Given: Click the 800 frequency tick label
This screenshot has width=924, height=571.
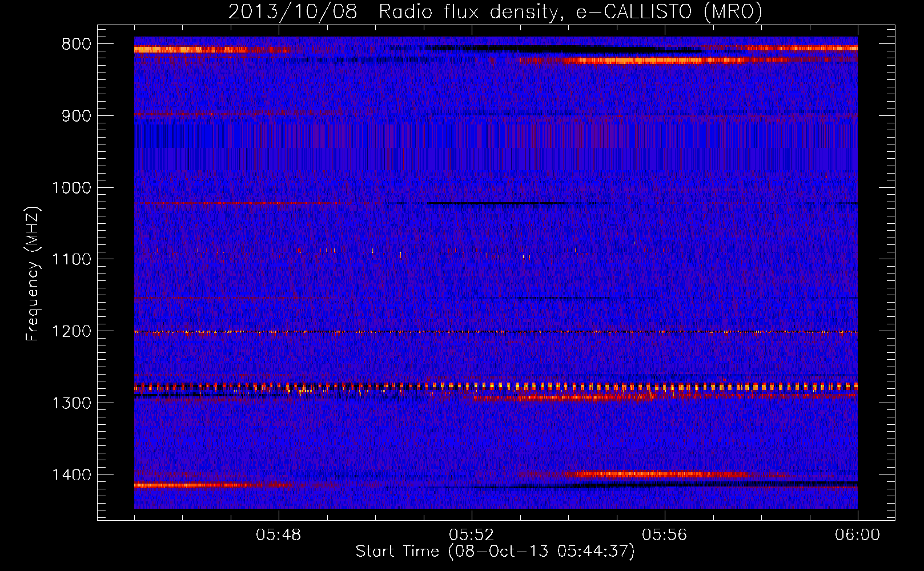Looking at the screenshot, I should pyautogui.click(x=76, y=45).
